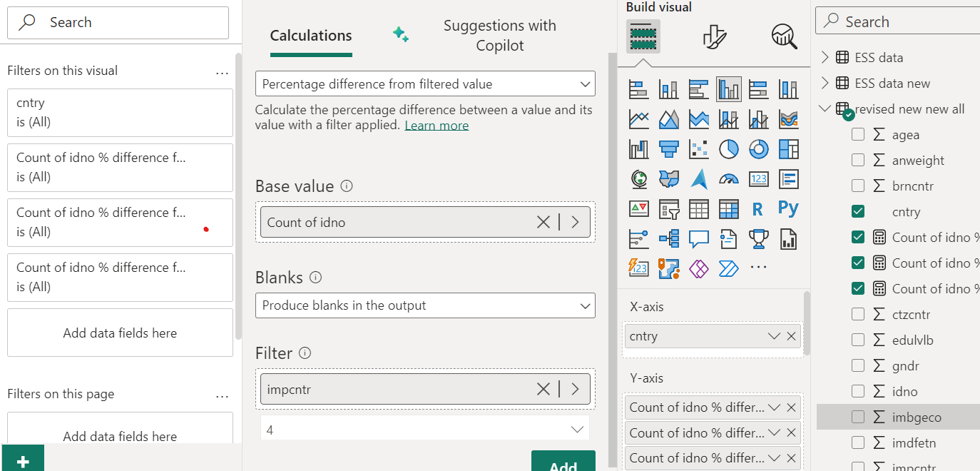Check the agea field checkbox
Viewport: 980px width, 471px height.
(x=858, y=134)
